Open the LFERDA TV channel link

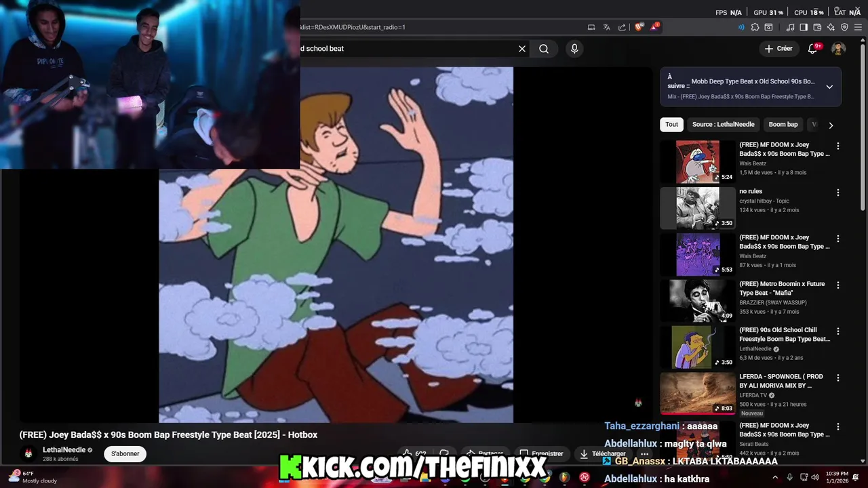click(754, 395)
